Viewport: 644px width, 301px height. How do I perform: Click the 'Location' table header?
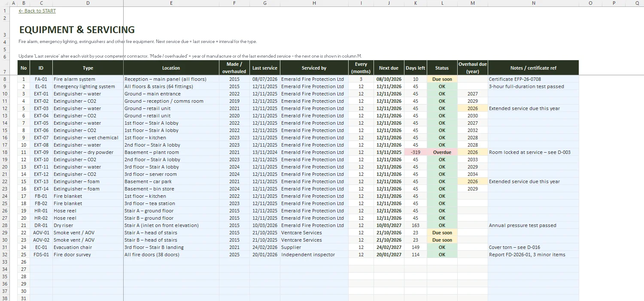(171, 68)
